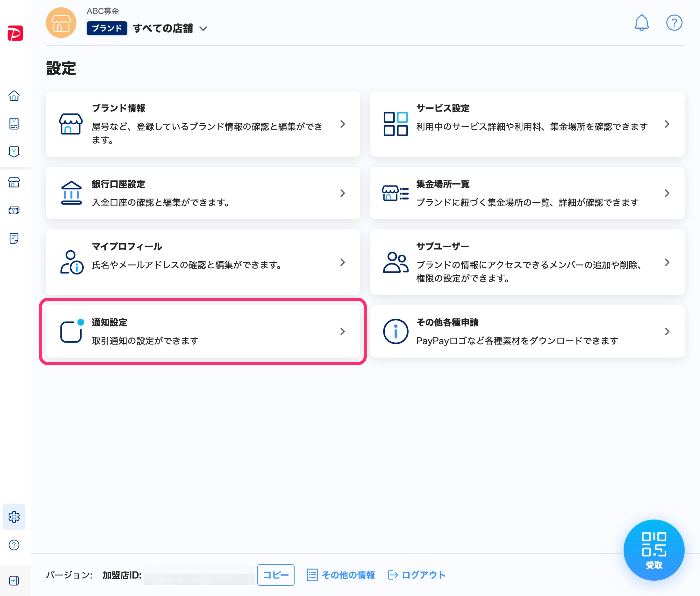Click the マイプロフィール person info icon
Viewport: 700px width, 596px height.
pyautogui.click(x=72, y=262)
